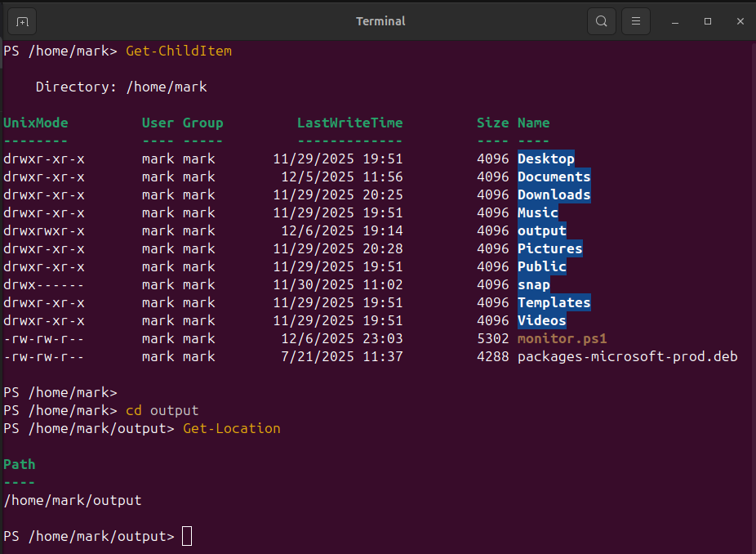Click the /home/mark/output path result
The height and width of the screenshot is (554, 756).
tap(72, 500)
